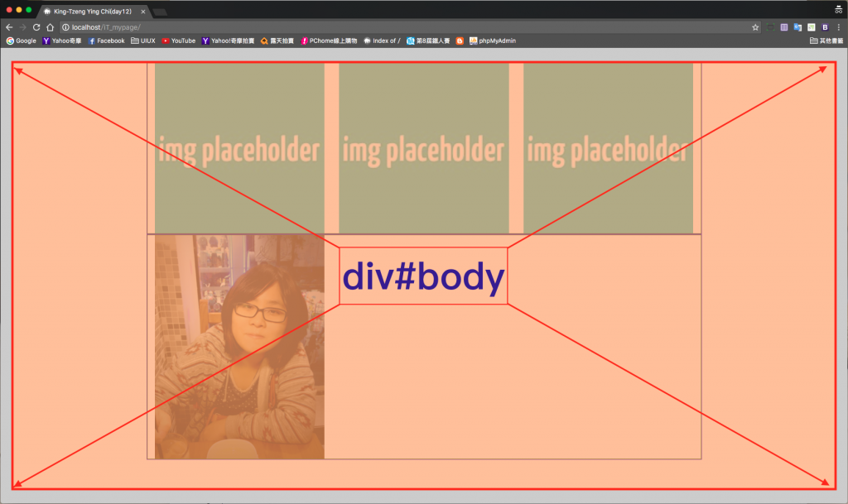848x504 pixels.
Task: Close the King-Tzeng Ying Chi(day12) tab
Action: 142,12
